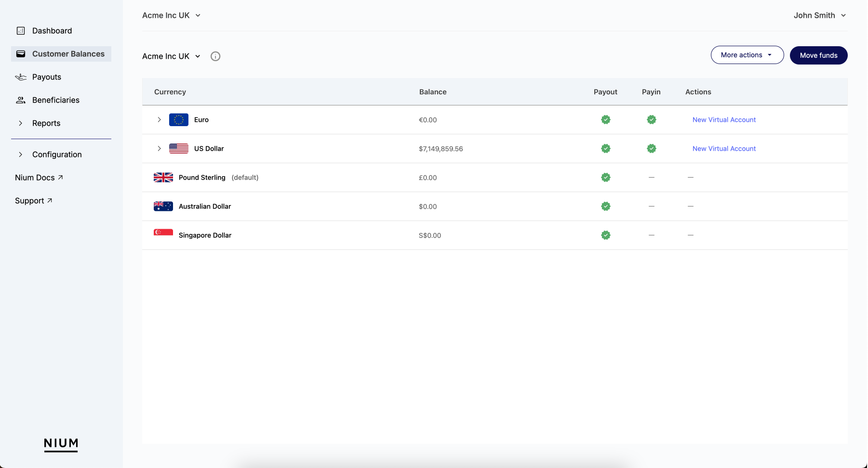Click the Payouts plane icon
Image resolution: width=868 pixels, height=468 pixels.
pos(21,77)
